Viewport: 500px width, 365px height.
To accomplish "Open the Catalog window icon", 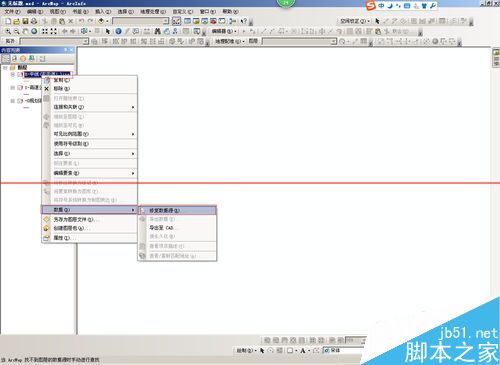I will pyautogui.click(x=196, y=21).
